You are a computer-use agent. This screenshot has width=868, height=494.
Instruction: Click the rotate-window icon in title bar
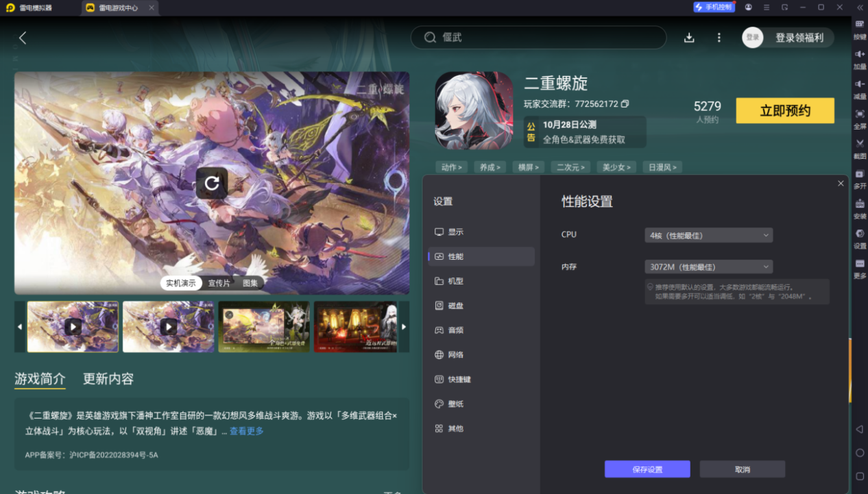784,8
